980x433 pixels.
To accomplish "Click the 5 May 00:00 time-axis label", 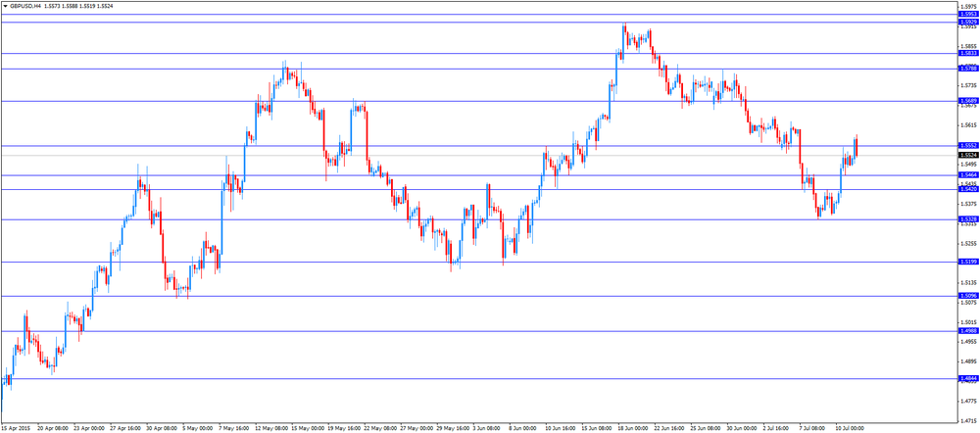I will (x=198, y=429).
